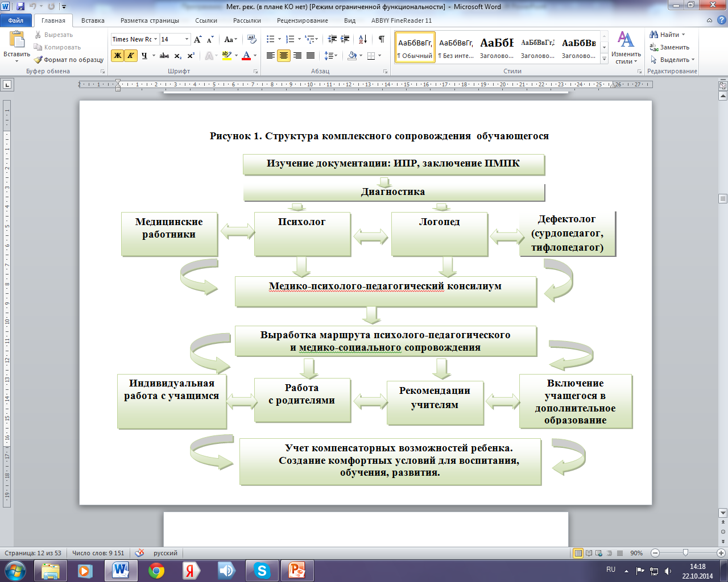Screen dimensions: 728x582
Task: Click language indicator русский
Action: (x=165, y=552)
